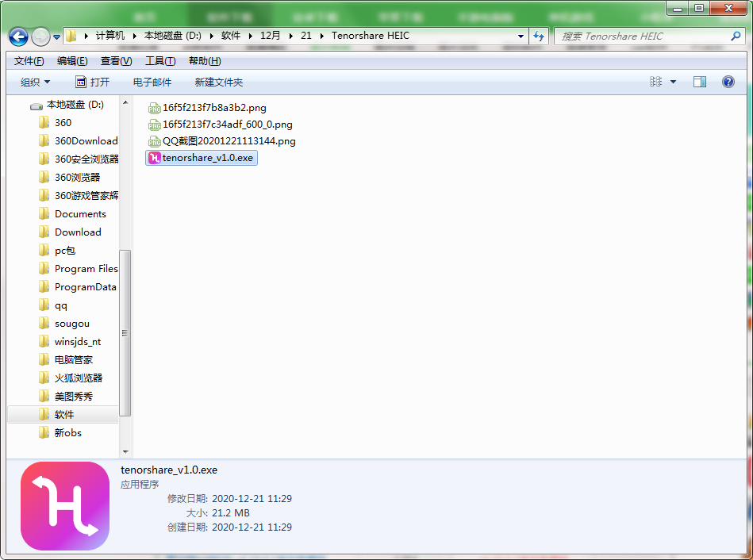Click PNG icon of QQ截图20201221113144.png
Viewport: 753px width, 560px height.
pos(154,141)
